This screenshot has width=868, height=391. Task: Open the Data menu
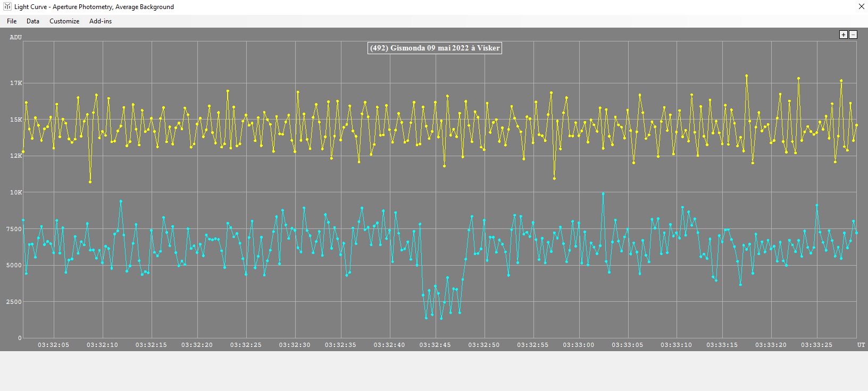click(33, 21)
